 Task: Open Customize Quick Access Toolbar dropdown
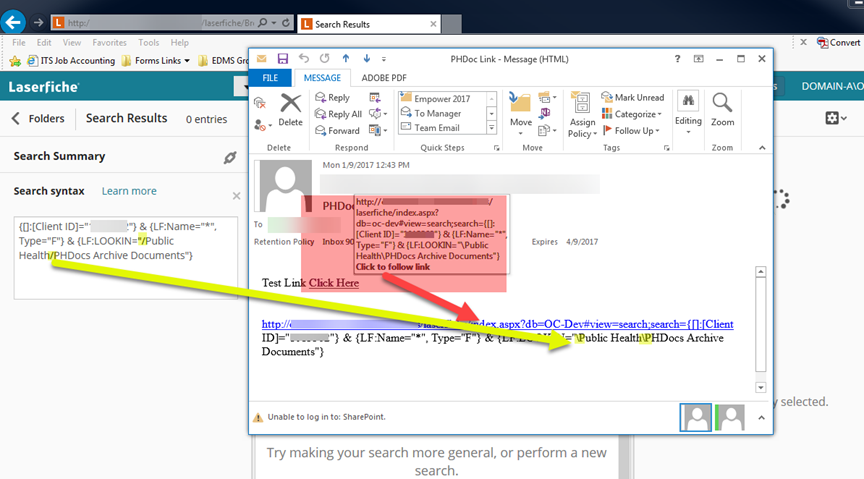click(x=384, y=58)
